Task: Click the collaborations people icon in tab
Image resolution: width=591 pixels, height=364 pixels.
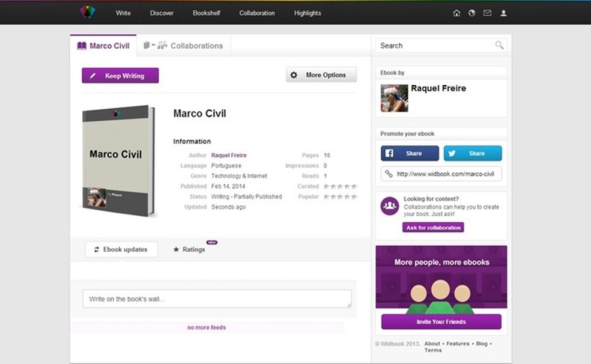Action: (162, 46)
